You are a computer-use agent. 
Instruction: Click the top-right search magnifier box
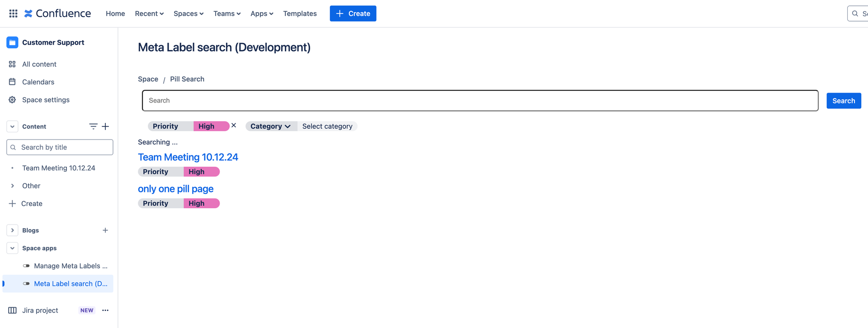pos(858,14)
